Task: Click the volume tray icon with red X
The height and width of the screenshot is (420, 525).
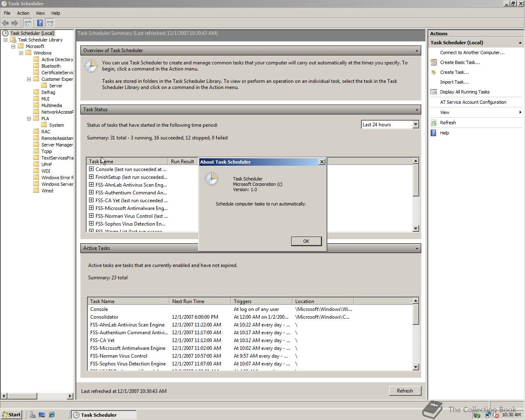Action: pyautogui.click(x=496, y=415)
